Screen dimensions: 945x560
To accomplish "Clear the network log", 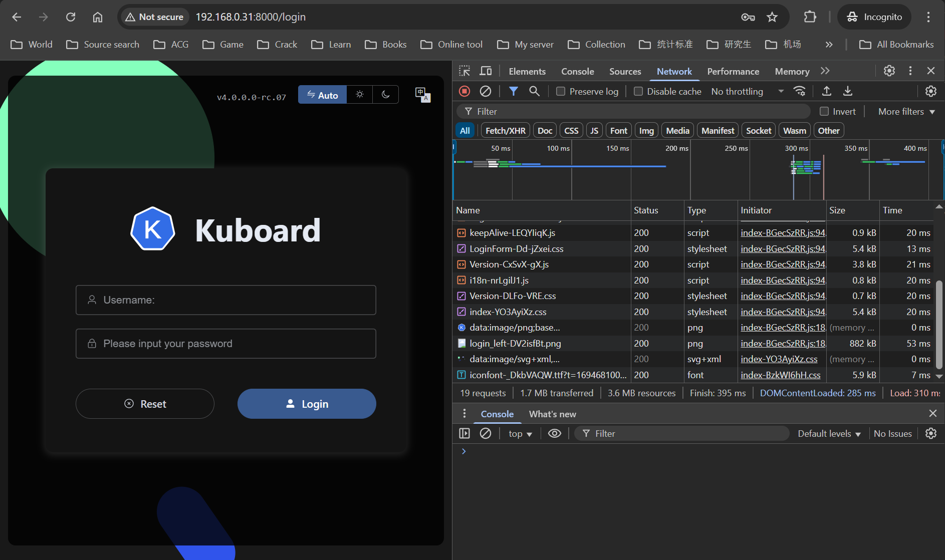I will click(485, 91).
